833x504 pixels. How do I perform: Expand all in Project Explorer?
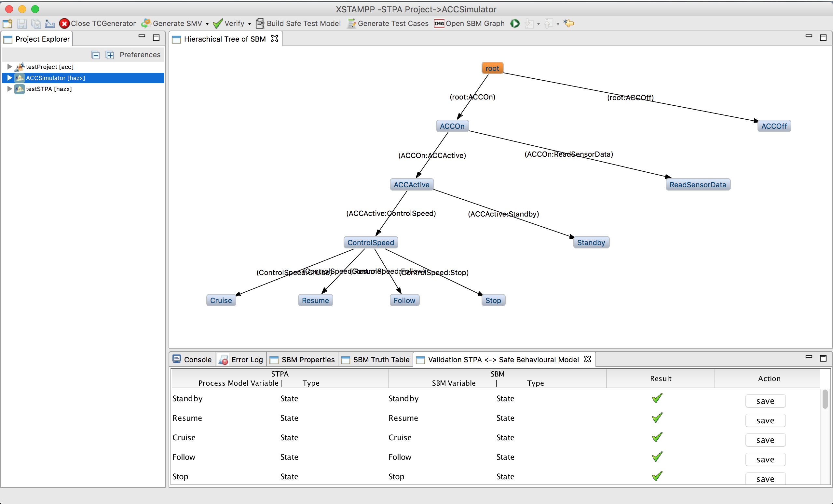[110, 55]
